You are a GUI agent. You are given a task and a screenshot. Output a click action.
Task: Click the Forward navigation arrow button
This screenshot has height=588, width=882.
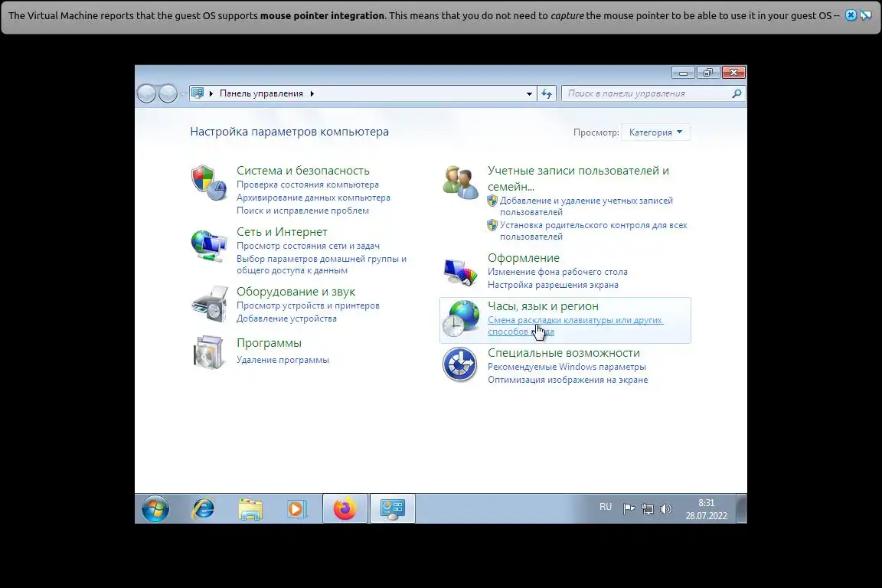click(x=168, y=93)
